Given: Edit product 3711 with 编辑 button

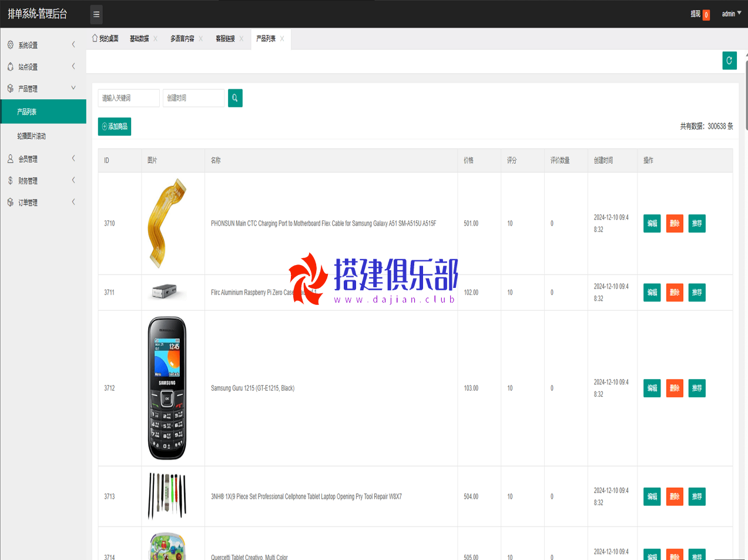Looking at the screenshot, I should coord(652,293).
